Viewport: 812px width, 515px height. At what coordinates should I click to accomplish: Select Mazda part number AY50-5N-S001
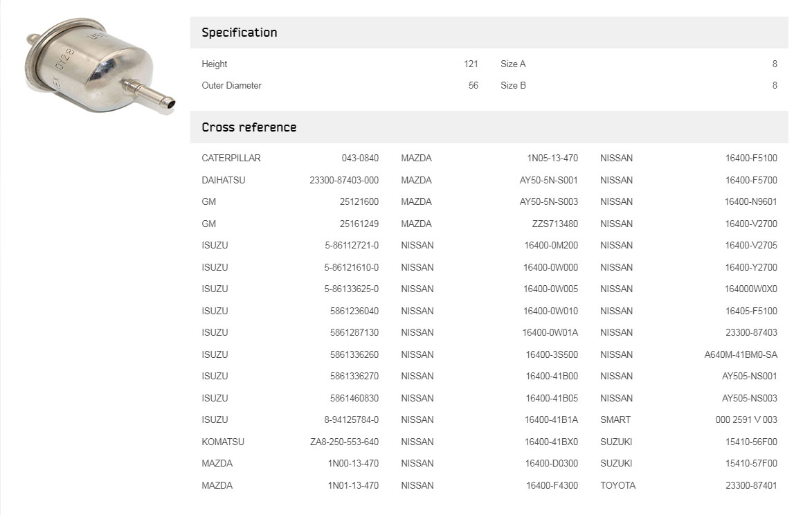(549, 181)
